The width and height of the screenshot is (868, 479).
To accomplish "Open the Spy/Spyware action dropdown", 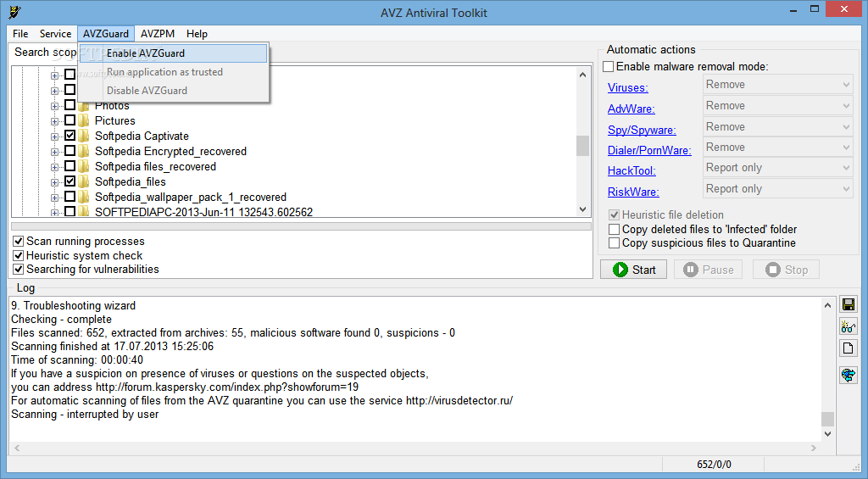I will coord(778,127).
